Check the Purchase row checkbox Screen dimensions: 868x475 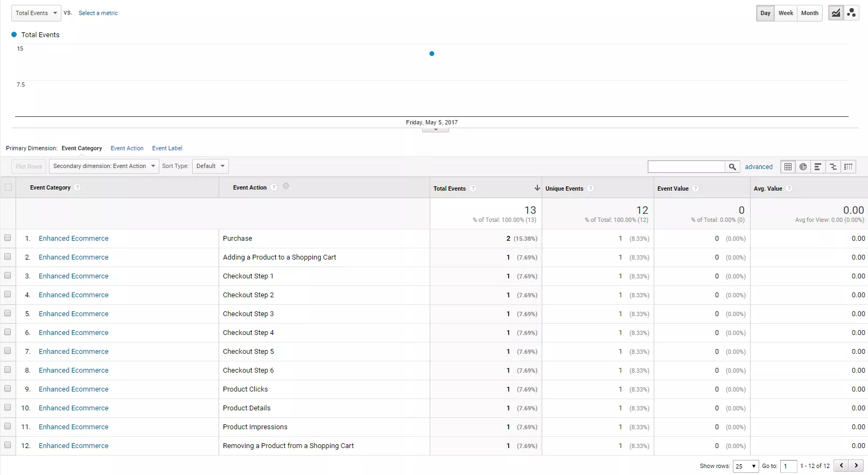(x=8, y=237)
